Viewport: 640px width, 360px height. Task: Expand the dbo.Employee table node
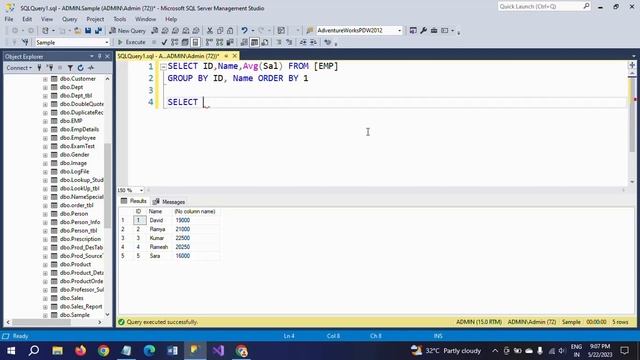click(x=45, y=138)
